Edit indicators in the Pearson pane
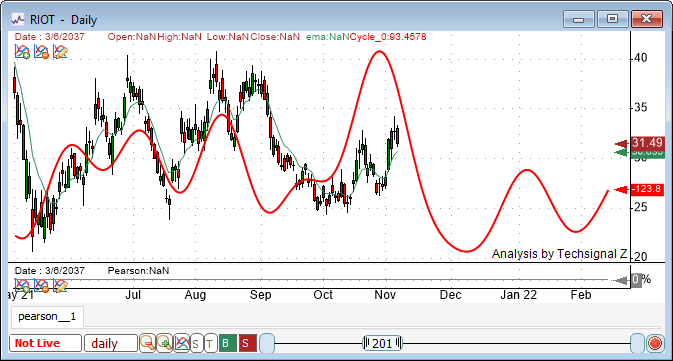673x361 pixels. pos(60,285)
